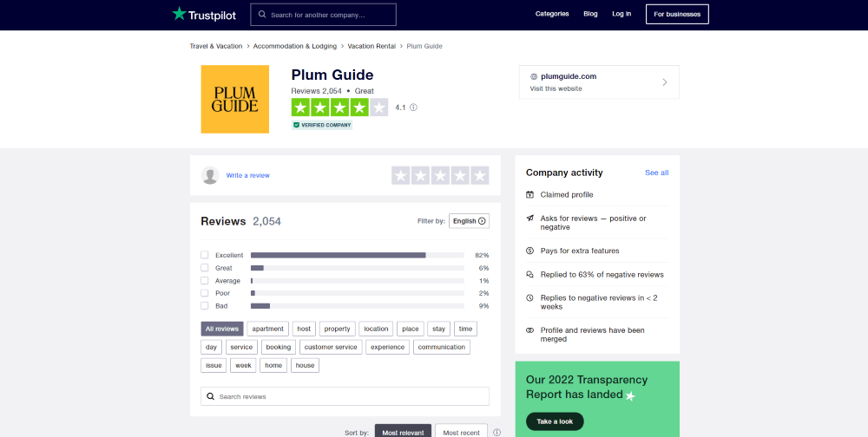Image resolution: width=868 pixels, height=437 pixels.
Task: Select the customer service topic tag
Action: (331, 348)
